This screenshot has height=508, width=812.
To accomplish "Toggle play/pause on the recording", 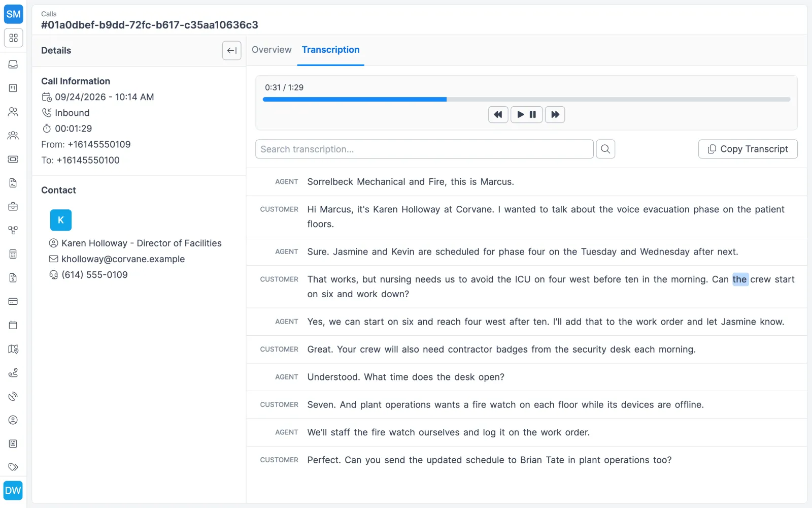I will click(526, 114).
